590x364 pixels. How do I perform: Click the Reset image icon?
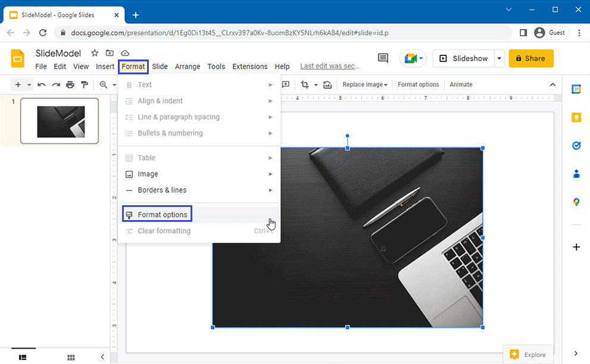(327, 84)
